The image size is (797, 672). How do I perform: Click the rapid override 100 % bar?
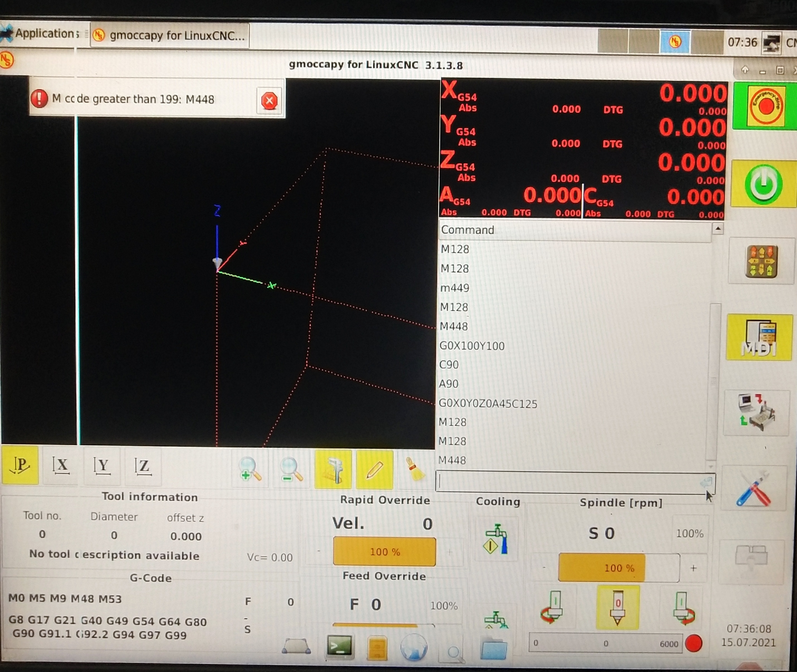(x=384, y=552)
